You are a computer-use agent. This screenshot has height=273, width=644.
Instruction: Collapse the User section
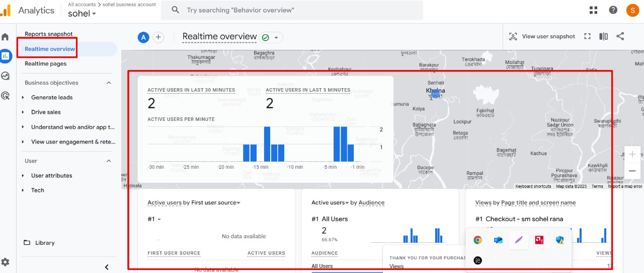109,161
